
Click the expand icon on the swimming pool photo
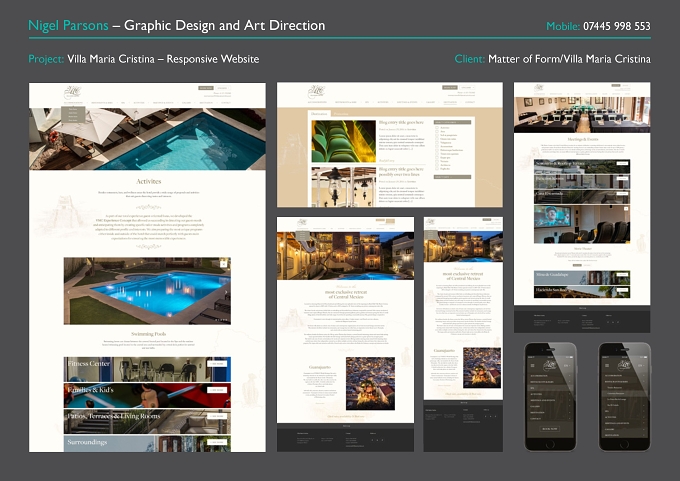(x=223, y=264)
